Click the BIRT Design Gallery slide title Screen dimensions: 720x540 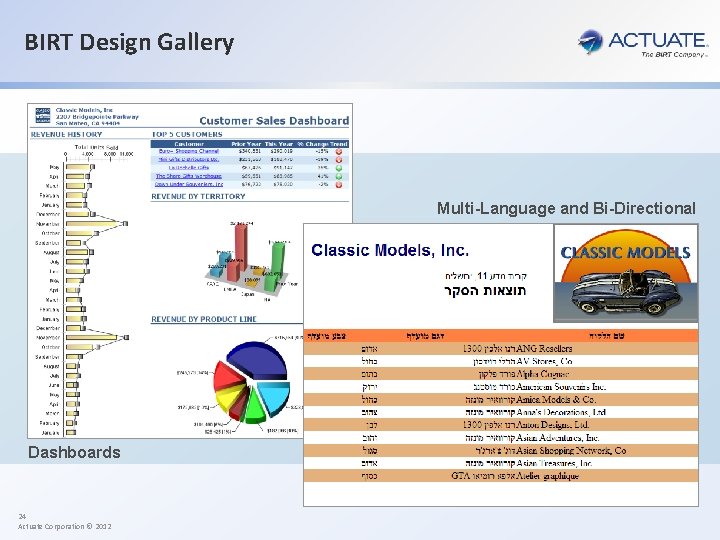129,42
